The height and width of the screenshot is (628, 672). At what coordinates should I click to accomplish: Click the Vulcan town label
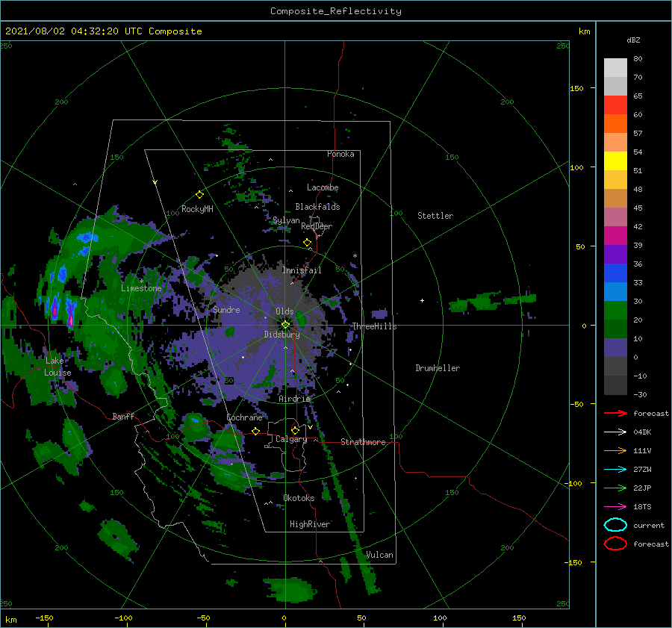(x=380, y=555)
